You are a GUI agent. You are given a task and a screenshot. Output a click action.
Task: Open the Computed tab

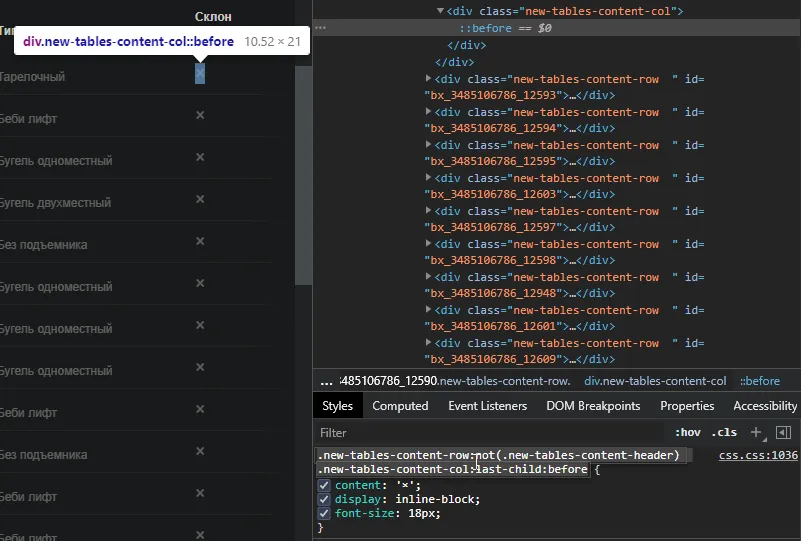400,406
